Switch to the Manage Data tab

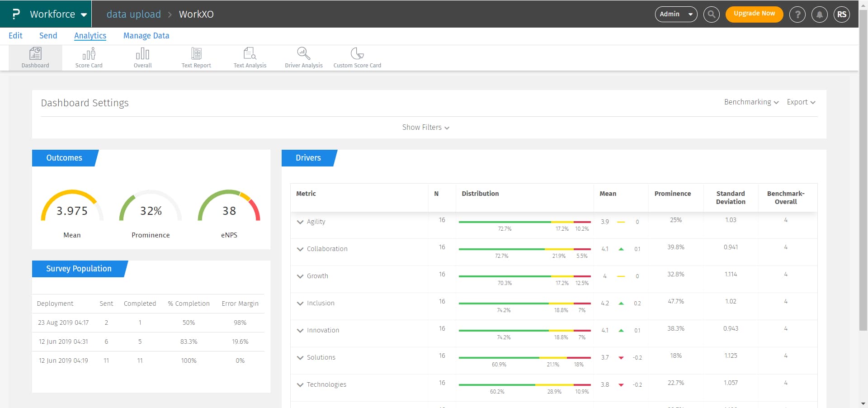[x=146, y=36]
